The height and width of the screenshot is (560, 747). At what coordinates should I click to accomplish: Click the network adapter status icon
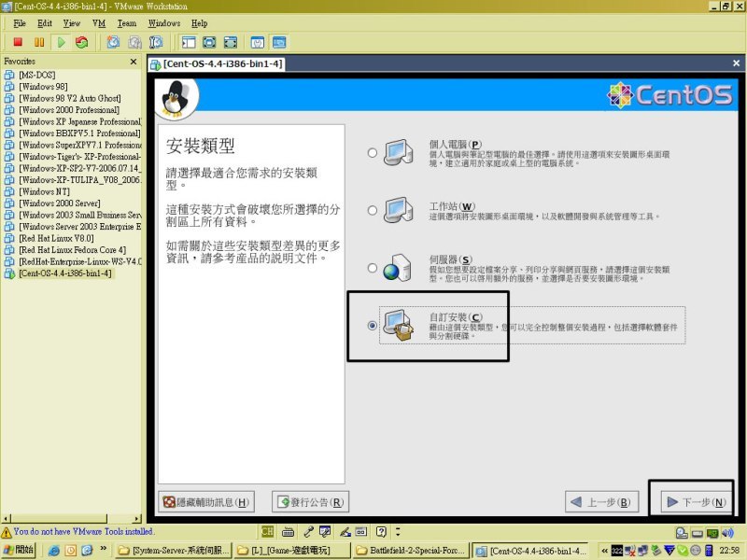click(x=712, y=533)
